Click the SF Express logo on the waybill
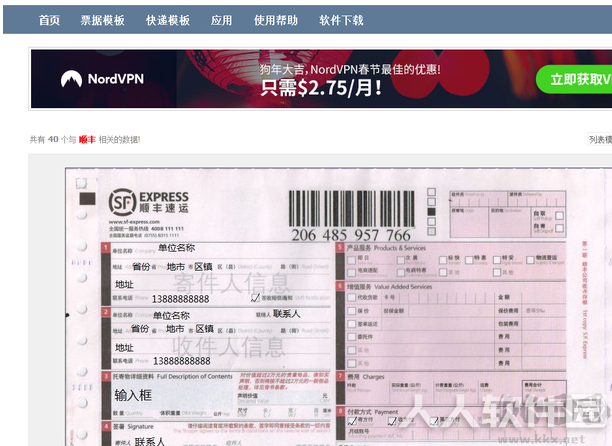This screenshot has width=612, height=446. click(149, 202)
